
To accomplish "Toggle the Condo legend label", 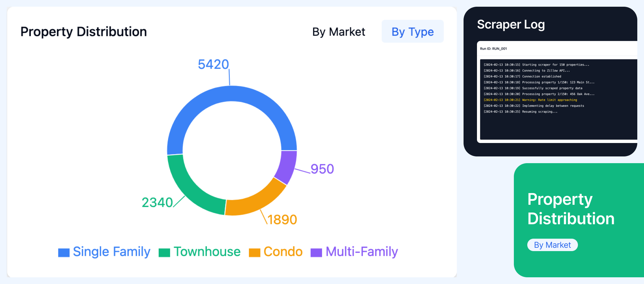I will [x=283, y=252].
